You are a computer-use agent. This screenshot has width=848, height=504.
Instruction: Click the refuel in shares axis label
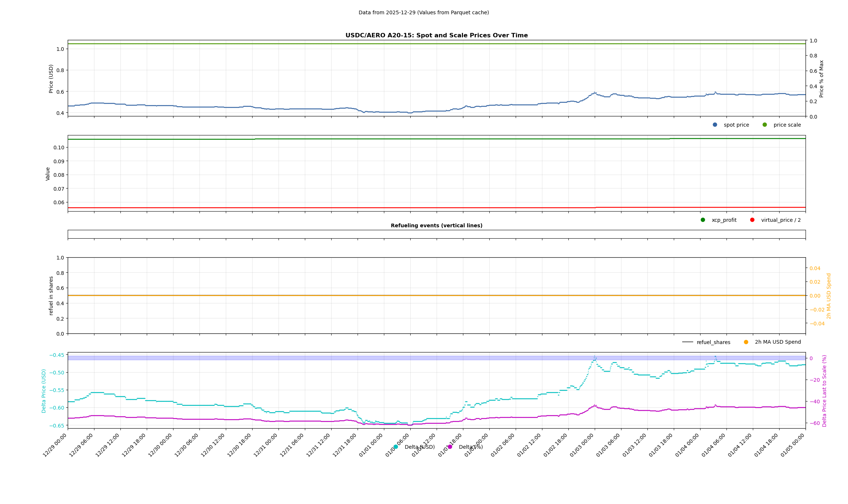point(51,296)
